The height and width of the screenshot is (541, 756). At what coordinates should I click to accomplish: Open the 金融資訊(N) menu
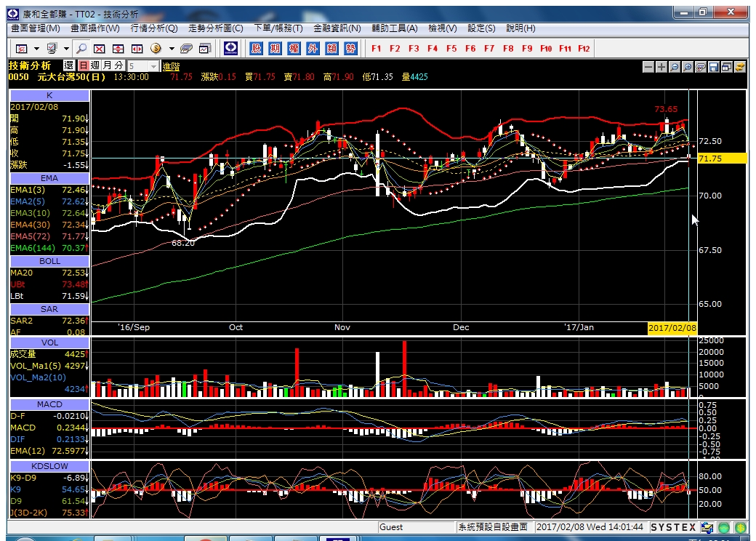tap(337, 28)
